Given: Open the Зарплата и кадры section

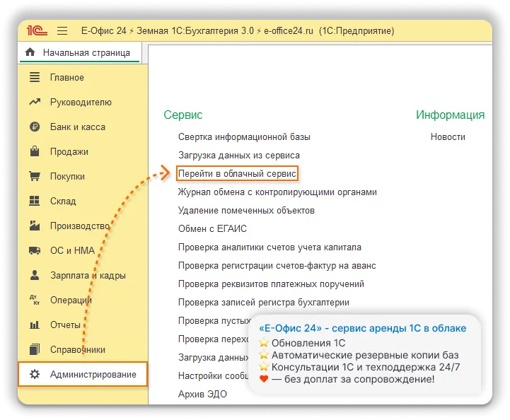Looking at the screenshot, I should click(x=88, y=276).
